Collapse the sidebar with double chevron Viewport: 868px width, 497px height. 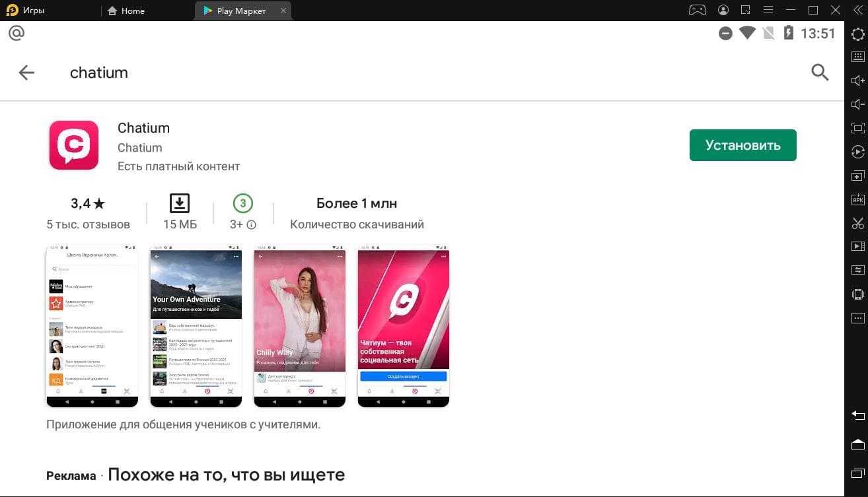tap(857, 10)
